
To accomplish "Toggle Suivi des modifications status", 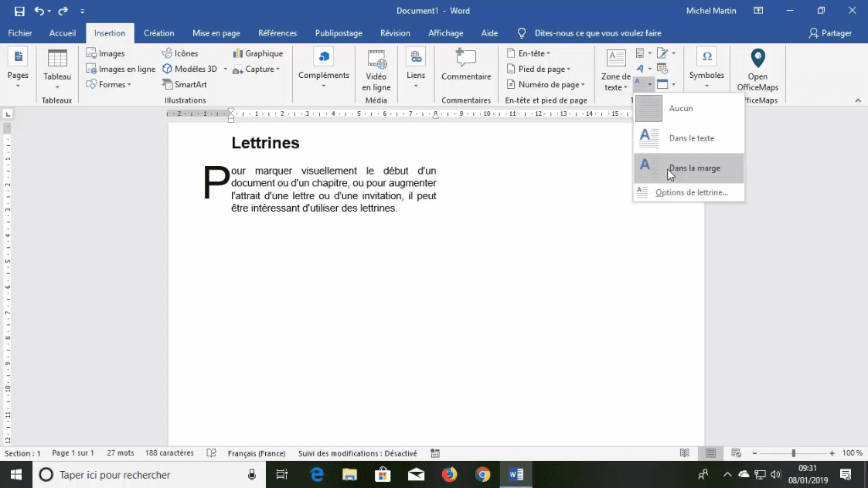I will point(357,453).
